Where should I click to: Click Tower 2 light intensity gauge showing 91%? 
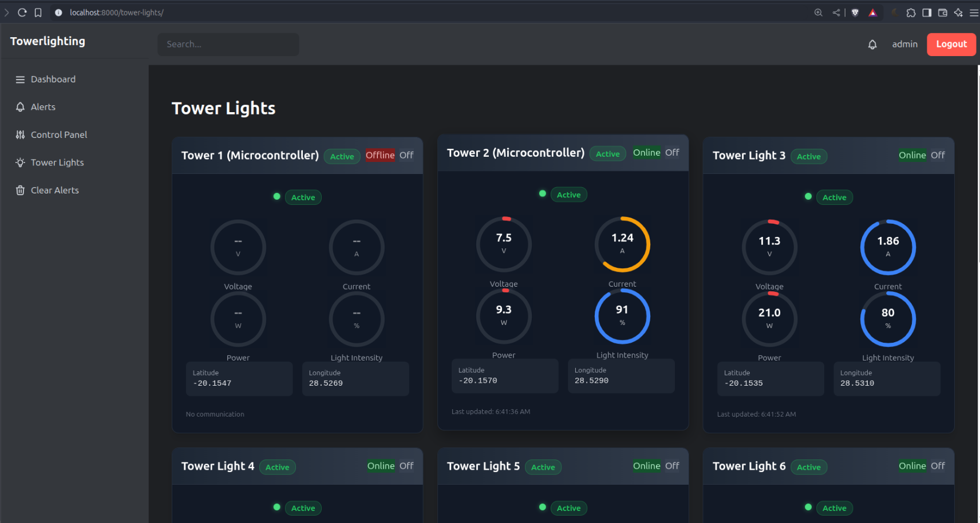tap(622, 316)
